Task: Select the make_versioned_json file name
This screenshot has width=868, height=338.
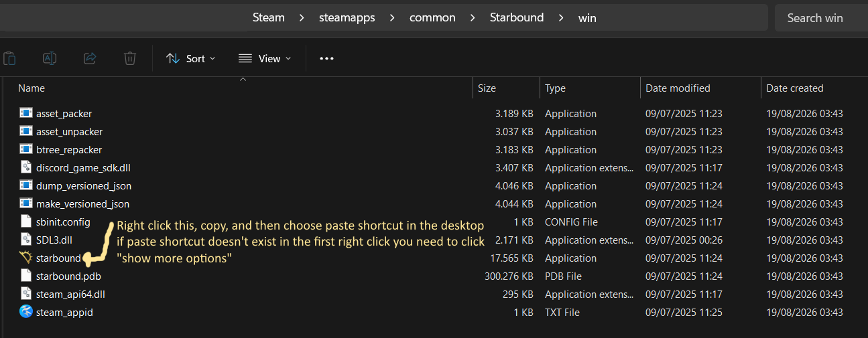Action: click(83, 204)
